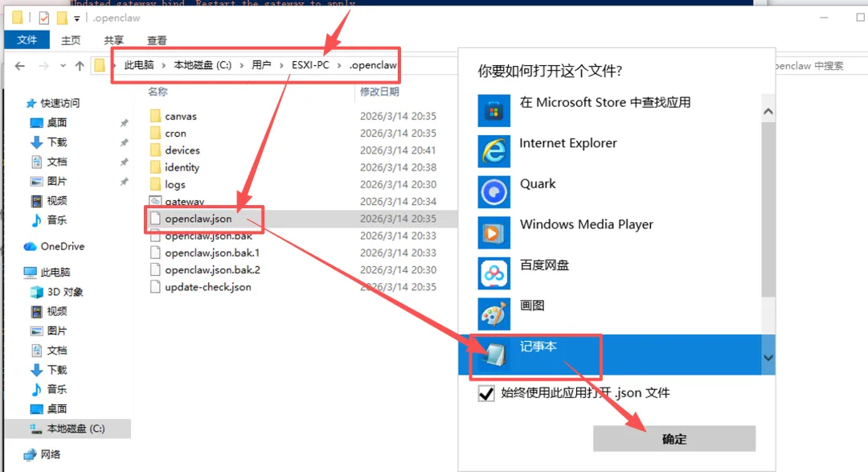Choose Internet Explorer to open file
Image resolution: width=868 pixels, height=472 pixels.
tap(609, 150)
